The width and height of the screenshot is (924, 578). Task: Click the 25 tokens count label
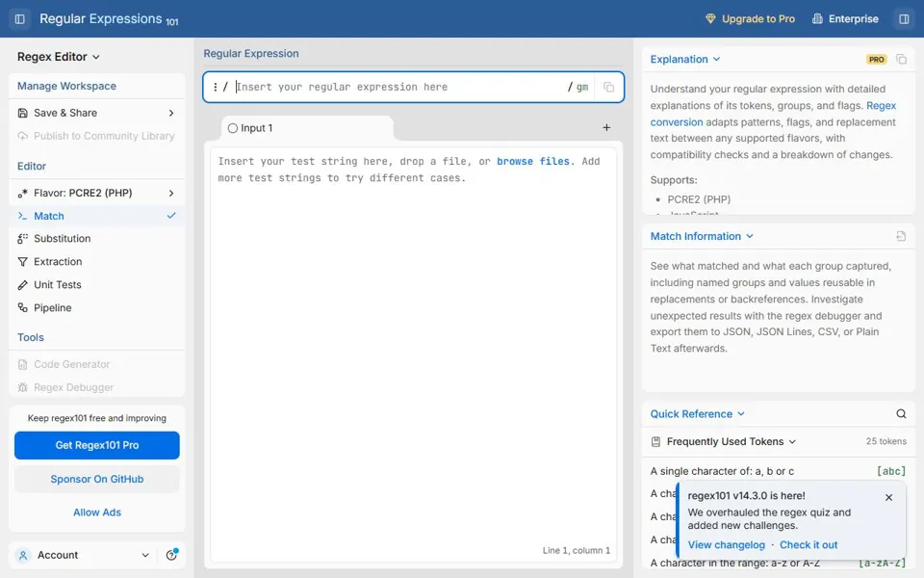tap(885, 441)
